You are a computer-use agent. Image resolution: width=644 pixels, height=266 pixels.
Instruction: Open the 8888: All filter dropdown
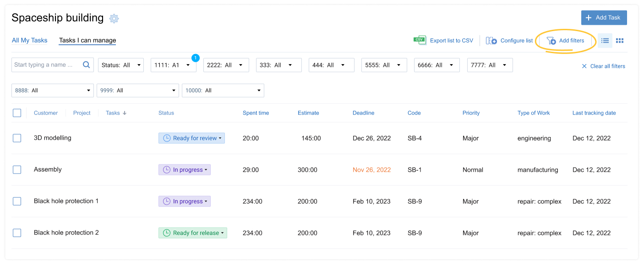coord(53,90)
